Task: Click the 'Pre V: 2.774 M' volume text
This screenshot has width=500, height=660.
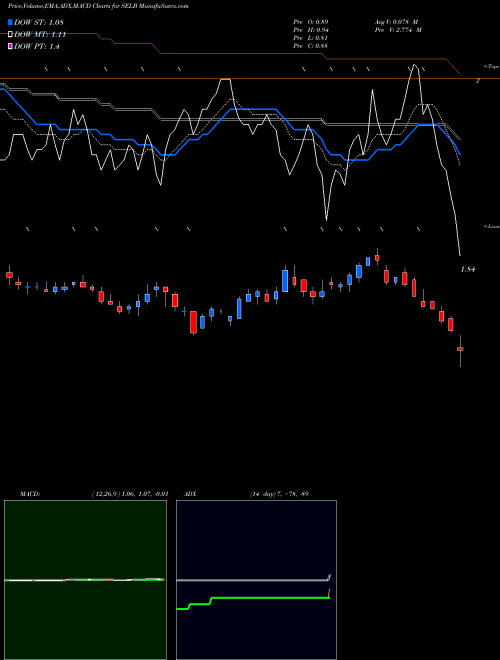Action: click(398, 30)
